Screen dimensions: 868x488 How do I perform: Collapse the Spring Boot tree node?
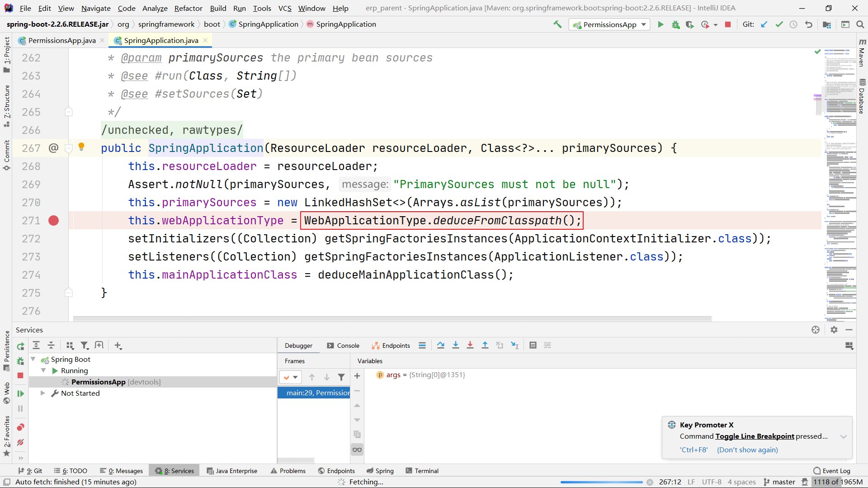tap(33, 359)
